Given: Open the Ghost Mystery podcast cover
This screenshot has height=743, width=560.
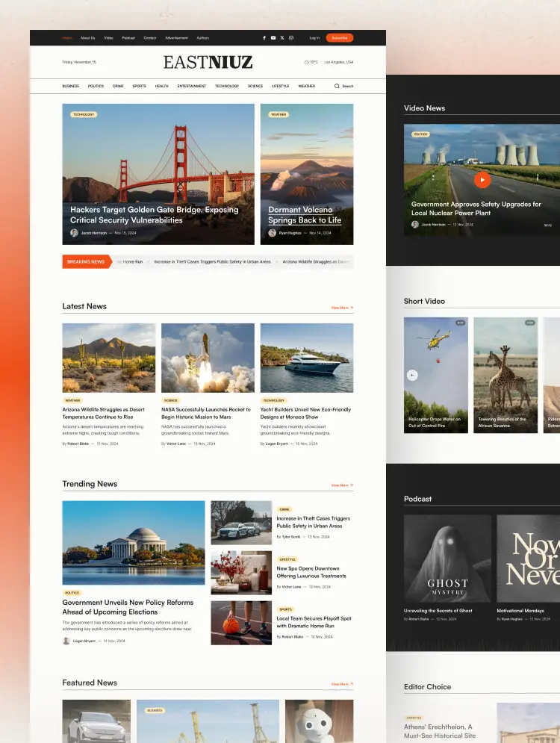Looking at the screenshot, I should pos(447,558).
